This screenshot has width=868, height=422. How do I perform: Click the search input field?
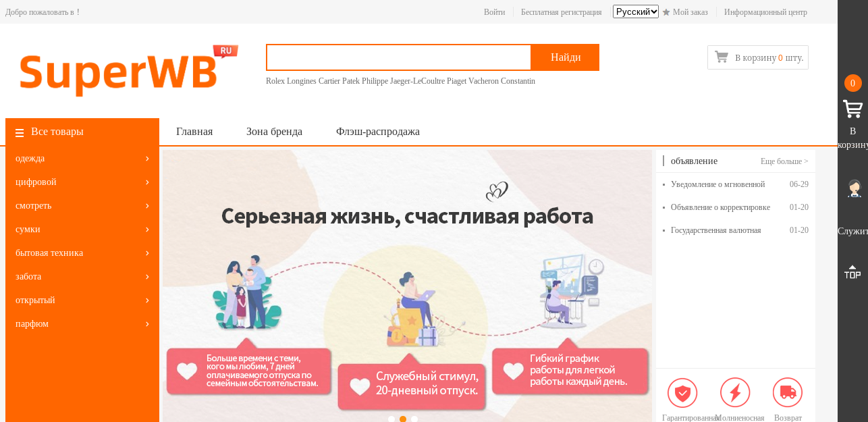(x=399, y=57)
